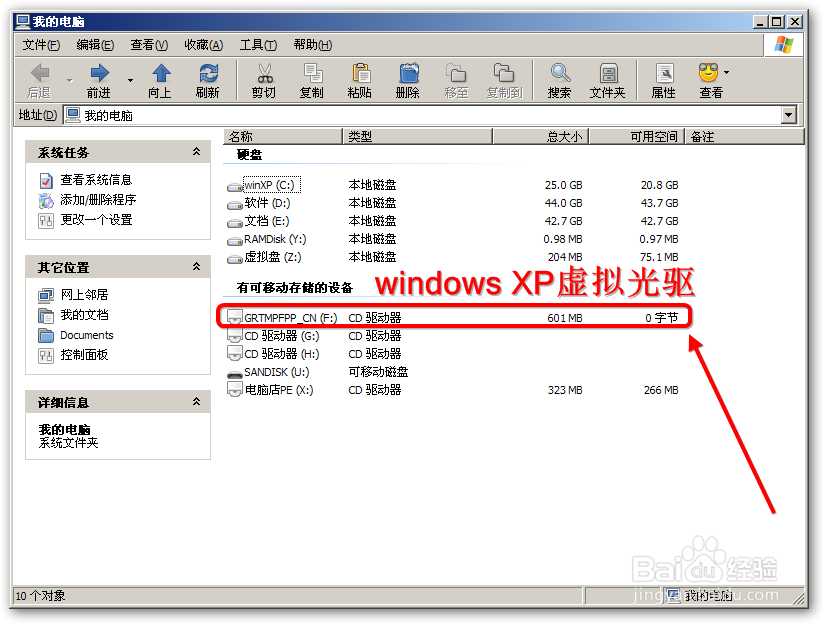
Task: Open 添加/删除程序 from system tasks
Action: tap(96, 200)
